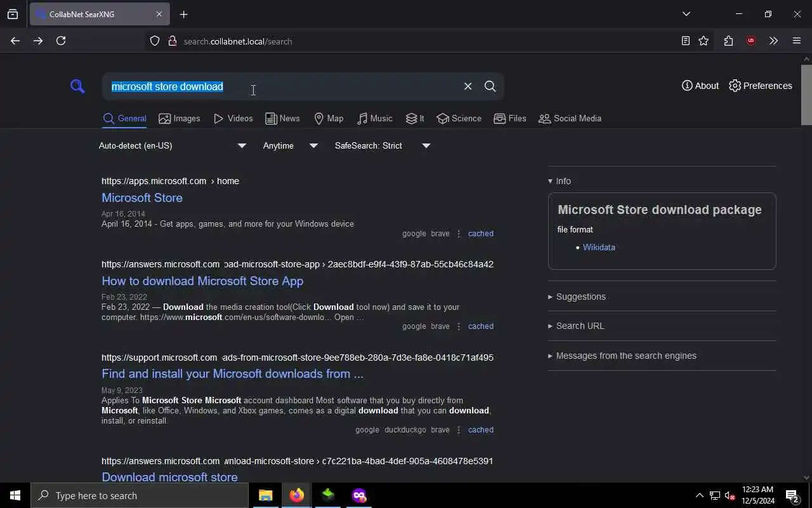Expand the Suggestions section

pos(577,297)
